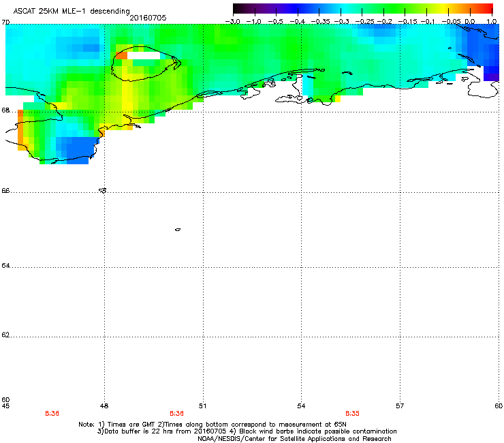
Task: Click the white data gap on the island
Action: coord(144,56)
